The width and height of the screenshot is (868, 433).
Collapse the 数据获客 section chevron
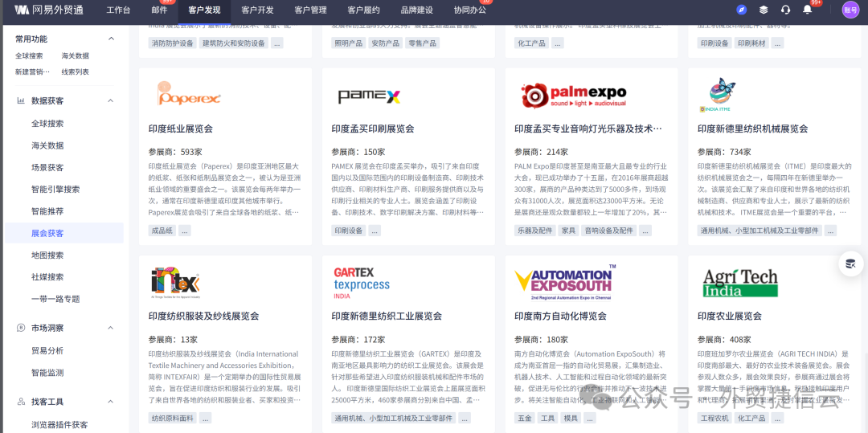(111, 100)
